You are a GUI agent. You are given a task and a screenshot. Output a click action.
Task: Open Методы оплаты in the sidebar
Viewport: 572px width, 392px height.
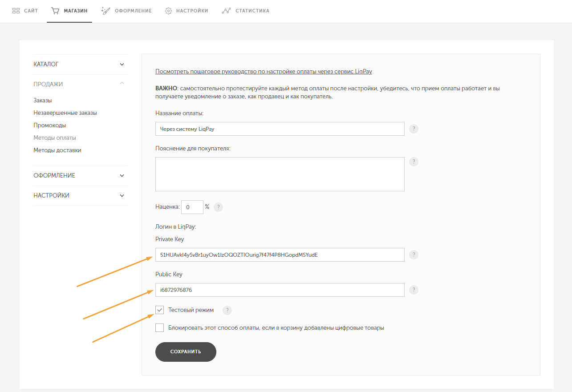(55, 138)
